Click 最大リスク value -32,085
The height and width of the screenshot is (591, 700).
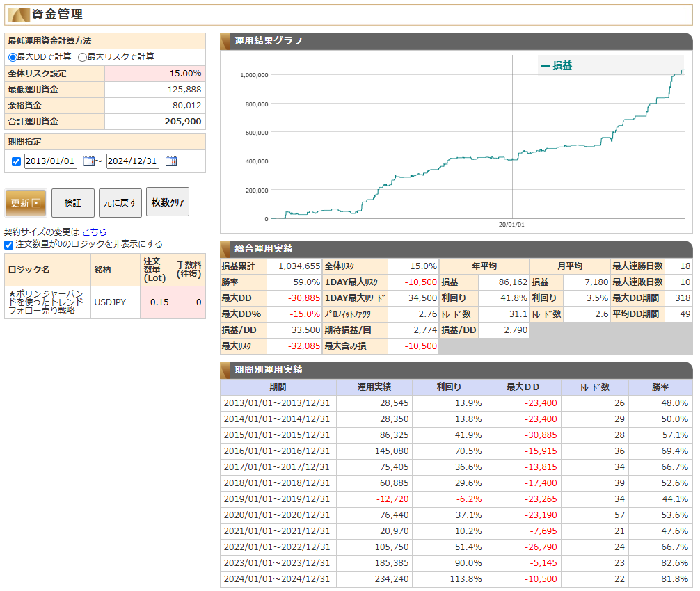(304, 346)
